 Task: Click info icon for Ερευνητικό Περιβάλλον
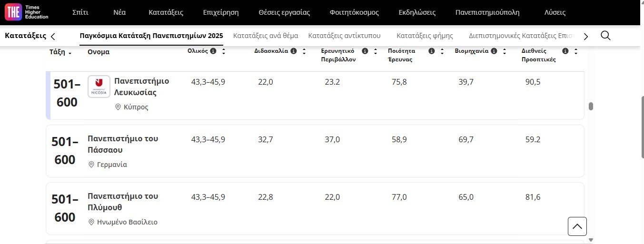(365, 51)
